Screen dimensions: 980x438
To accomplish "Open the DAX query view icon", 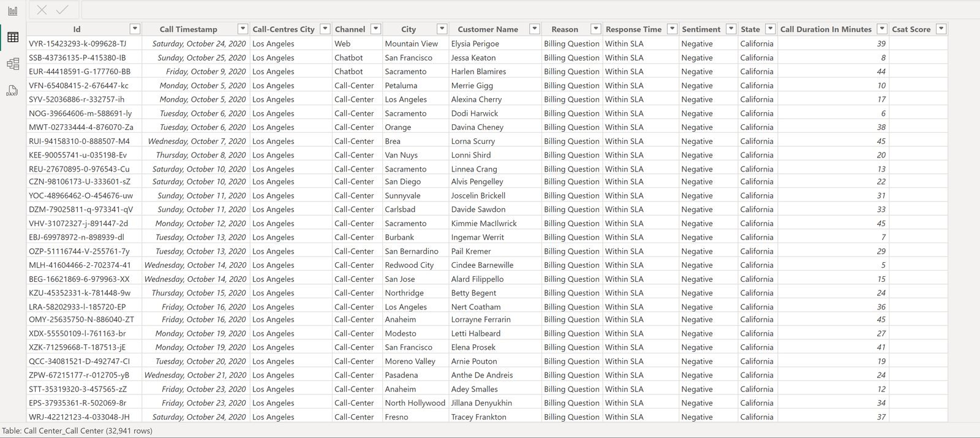I will [12, 91].
